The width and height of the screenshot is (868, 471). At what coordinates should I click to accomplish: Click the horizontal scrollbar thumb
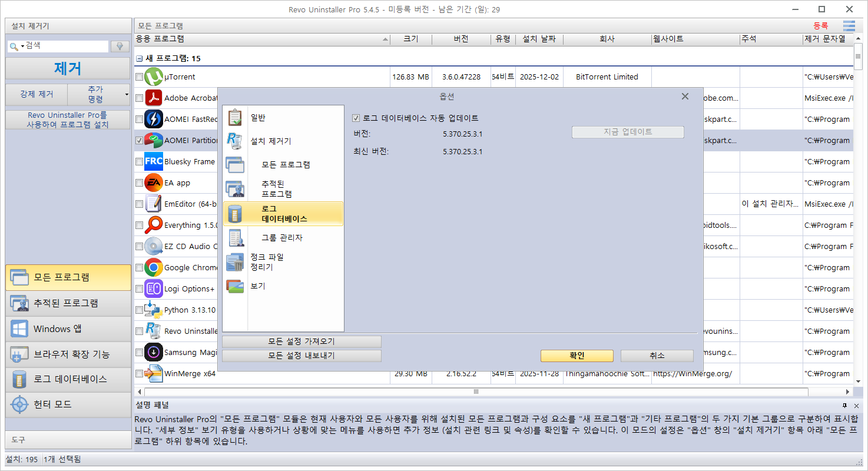coord(476,392)
